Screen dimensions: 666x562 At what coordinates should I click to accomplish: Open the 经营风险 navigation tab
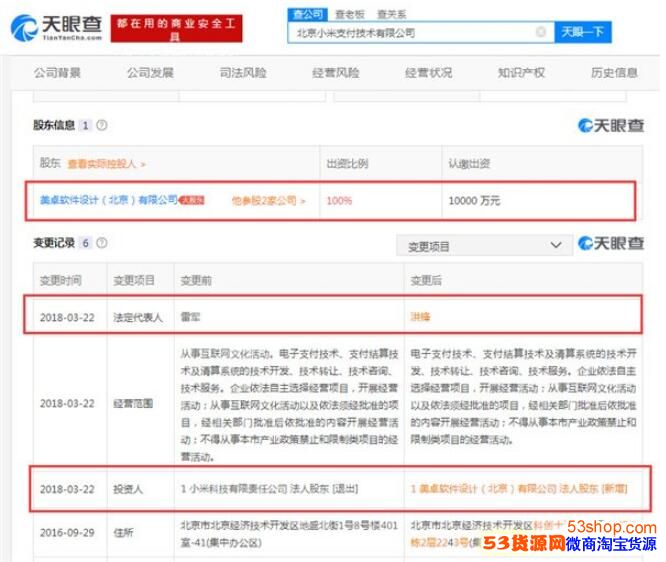coord(335,73)
